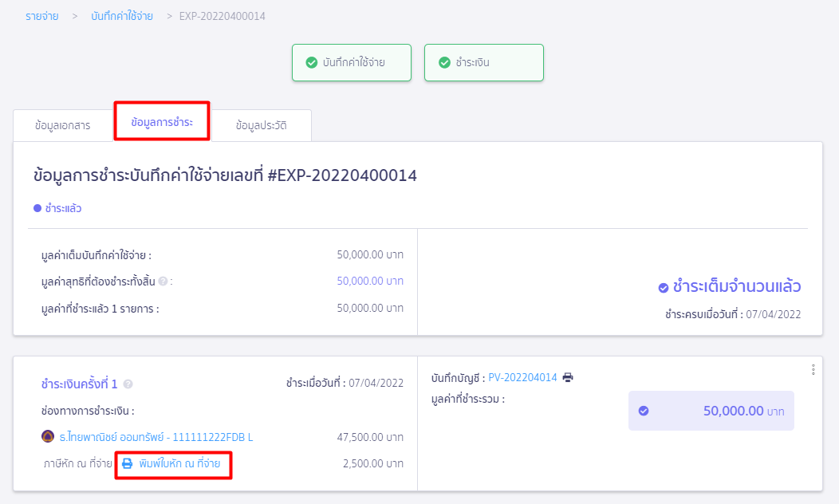Open ธ.ไทยพาณิชย์ ออมทรัพย์ account link

[x=156, y=437]
